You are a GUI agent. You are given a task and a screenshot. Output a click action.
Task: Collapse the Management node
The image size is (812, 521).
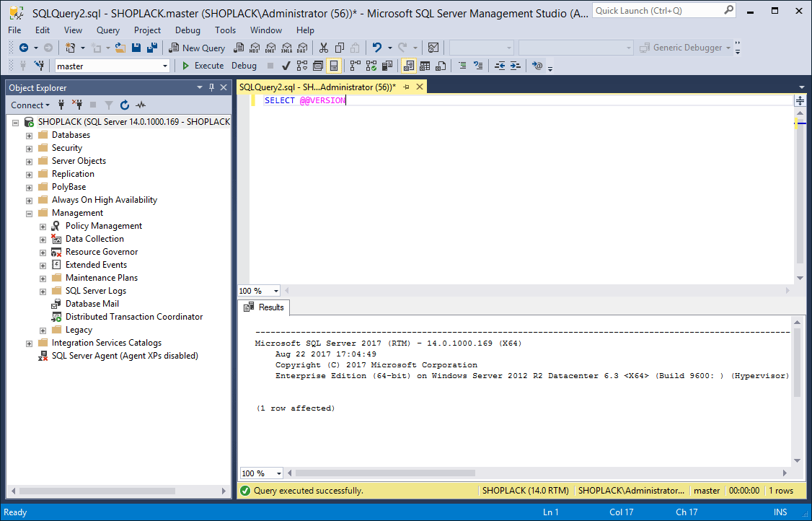point(30,214)
